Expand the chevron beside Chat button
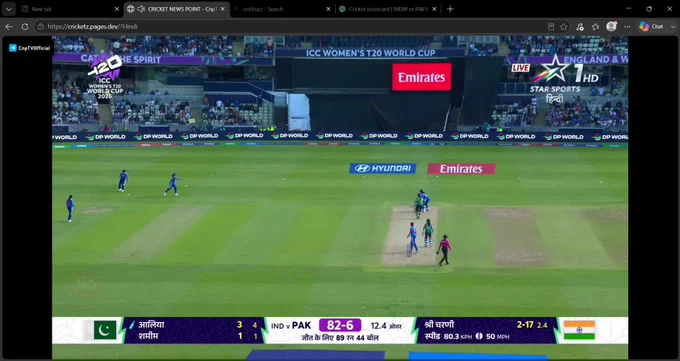Image resolution: width=680 pixels, height=361 pixels. [673, 26]
